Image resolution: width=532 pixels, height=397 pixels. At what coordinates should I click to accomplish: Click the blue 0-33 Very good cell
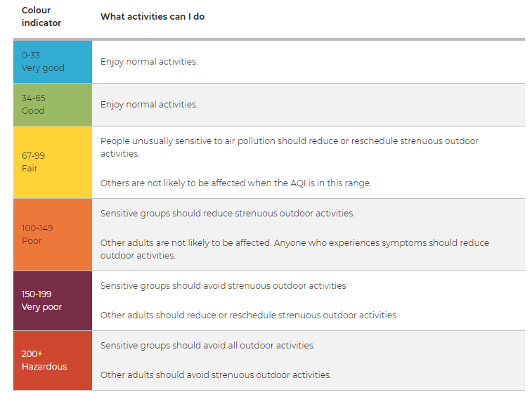(x=53, y=62)
